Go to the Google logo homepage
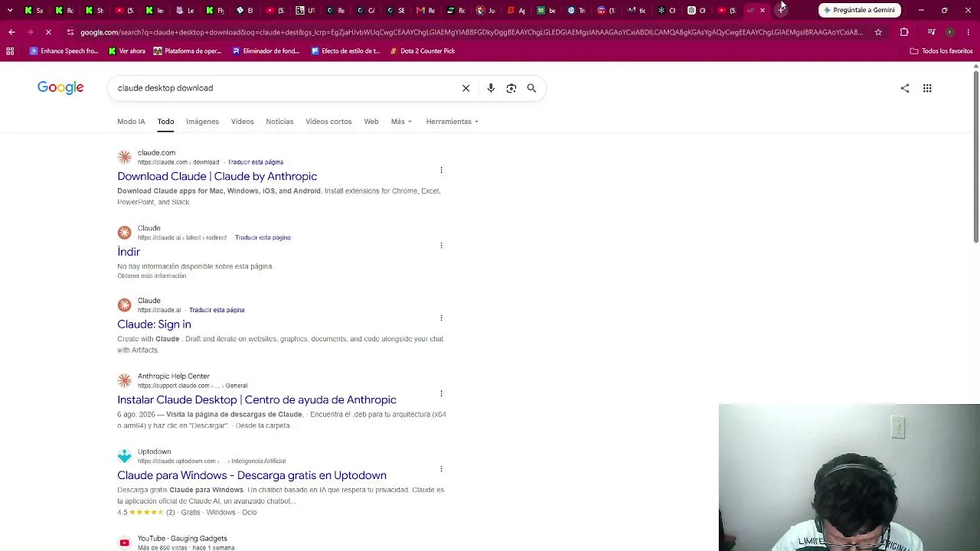 pyautogui.click(x=60, y=88)
